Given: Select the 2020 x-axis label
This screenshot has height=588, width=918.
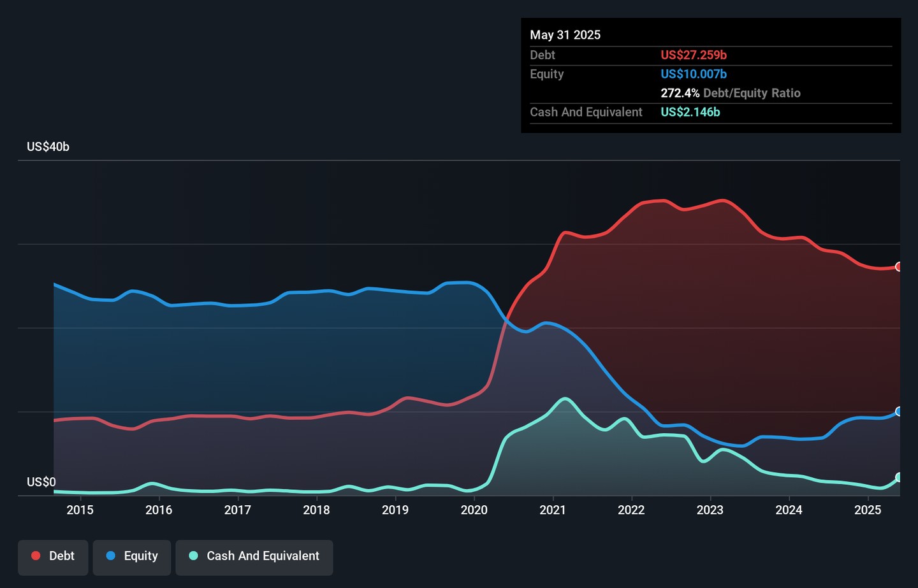Looking at the screenshot, I should pyautogui.click(x=474, y=510).
